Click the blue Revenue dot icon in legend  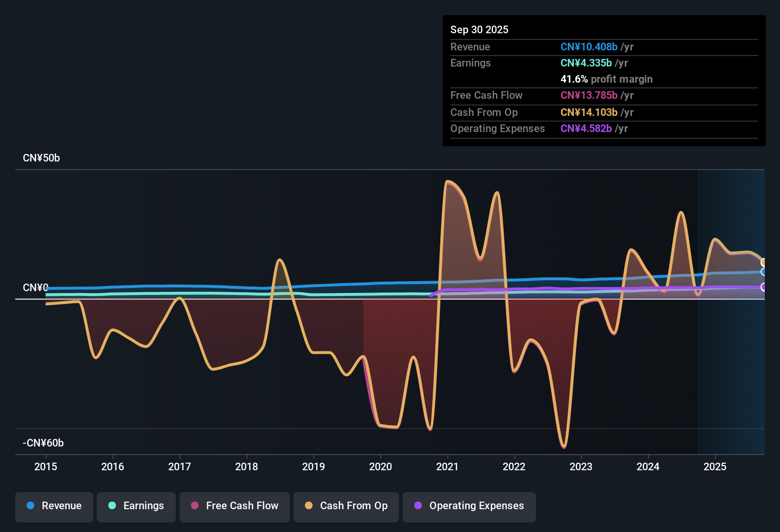30,506
